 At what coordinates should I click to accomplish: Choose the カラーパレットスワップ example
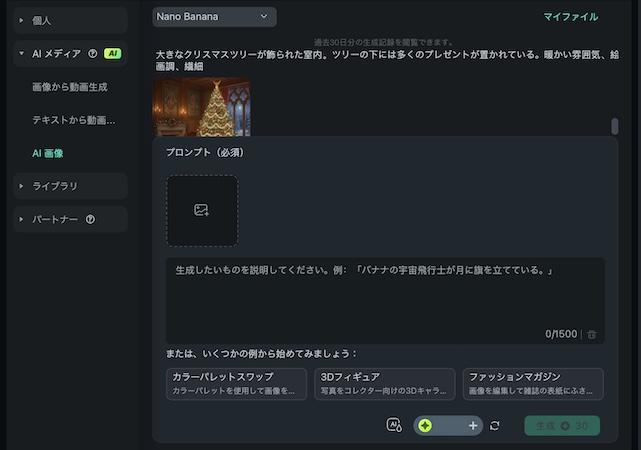(236, 384)
